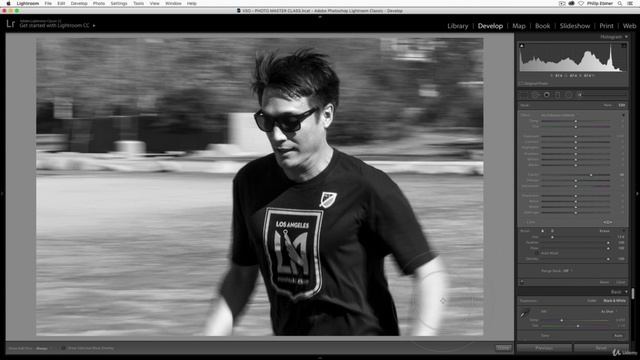Click the histogram graph
Image resolution: width=640 pixels, height=360 pixels.
point(573,58)
